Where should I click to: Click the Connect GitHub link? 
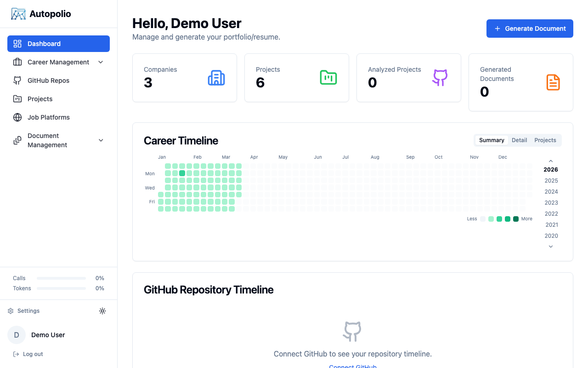[x=352, y=366]
